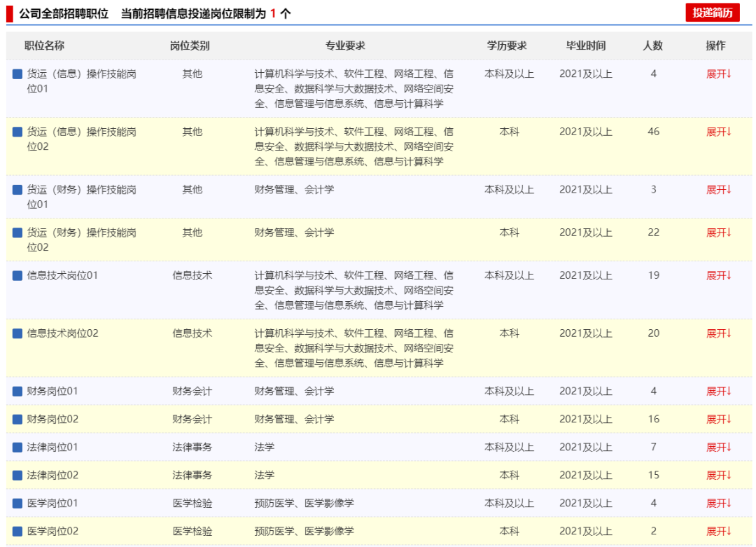756x547 pixels.
Task: Expand details for 货运（信息）操作技能岗位02
Action: pos(718,132)
